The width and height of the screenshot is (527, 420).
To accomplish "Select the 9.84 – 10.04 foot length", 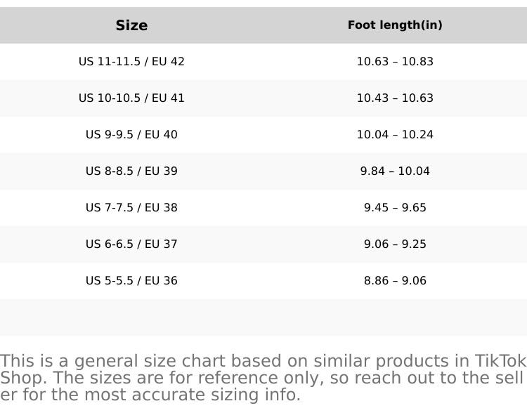I will (395, 171).
